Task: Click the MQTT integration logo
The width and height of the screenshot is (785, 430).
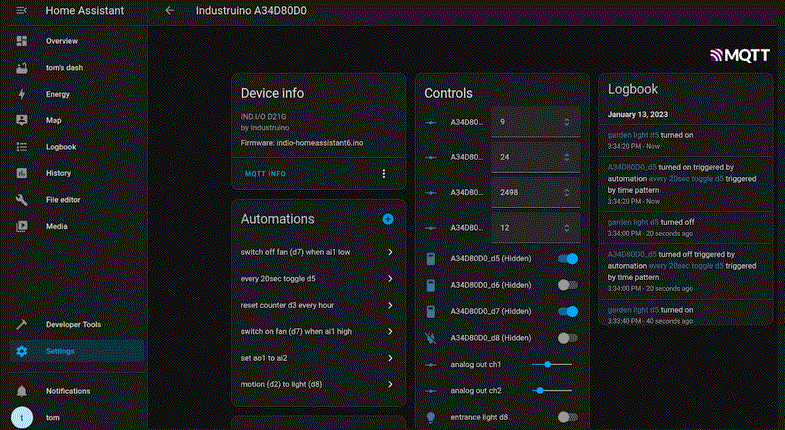Action: pos(741,57)
